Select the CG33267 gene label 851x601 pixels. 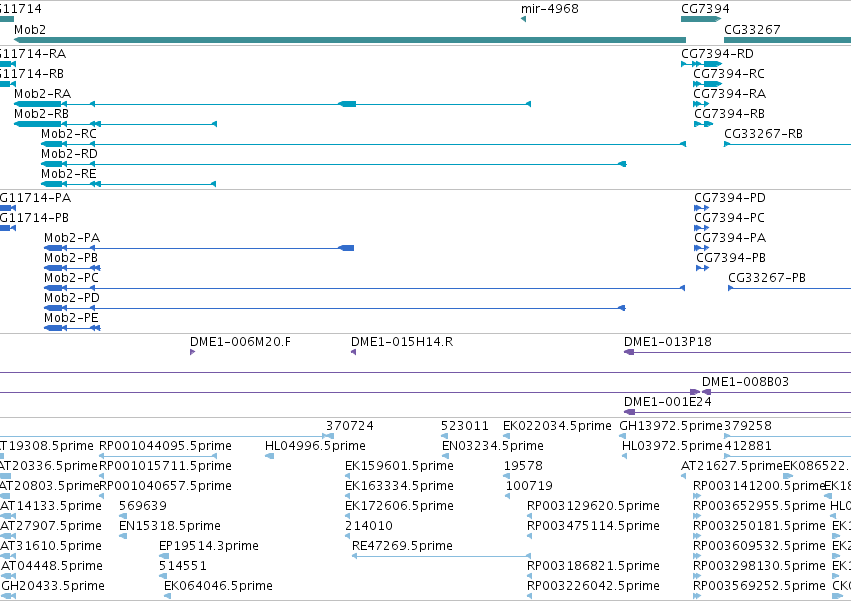click(752, 29)
